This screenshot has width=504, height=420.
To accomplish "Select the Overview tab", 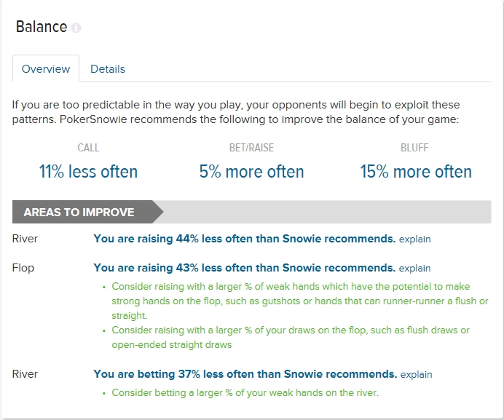I will pyautogui.click(x=46, y=68).
